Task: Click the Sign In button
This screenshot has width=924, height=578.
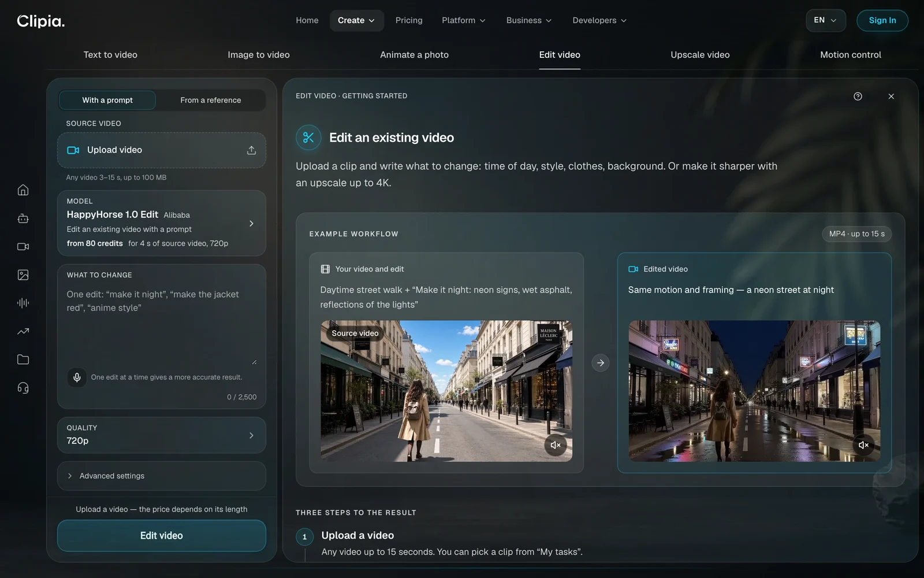Action: coord(882,20)
